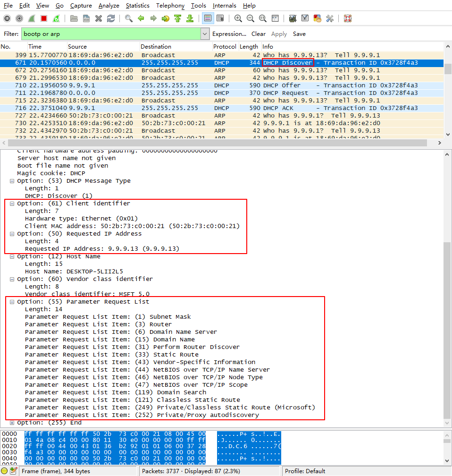Sort by the Protocol column header

(225, 47)
